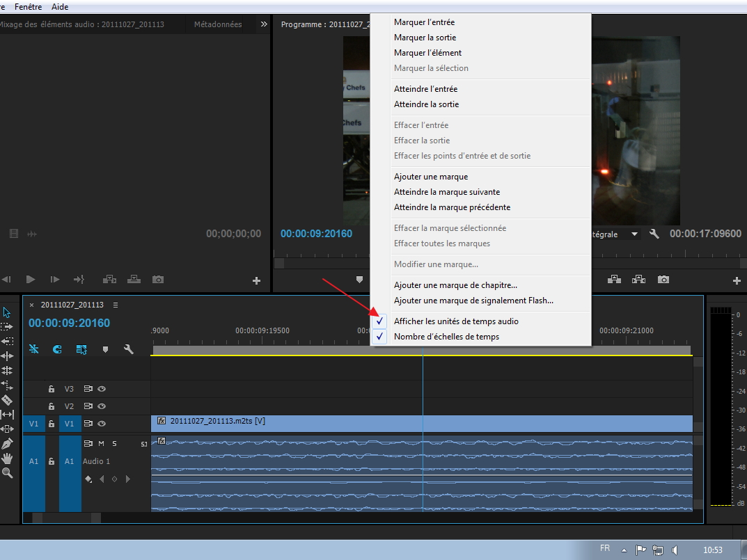Image resolution: width=747 pixels, height=560 pixels.
Task: Select the Hand tool
Action: (x=7, y=458)
